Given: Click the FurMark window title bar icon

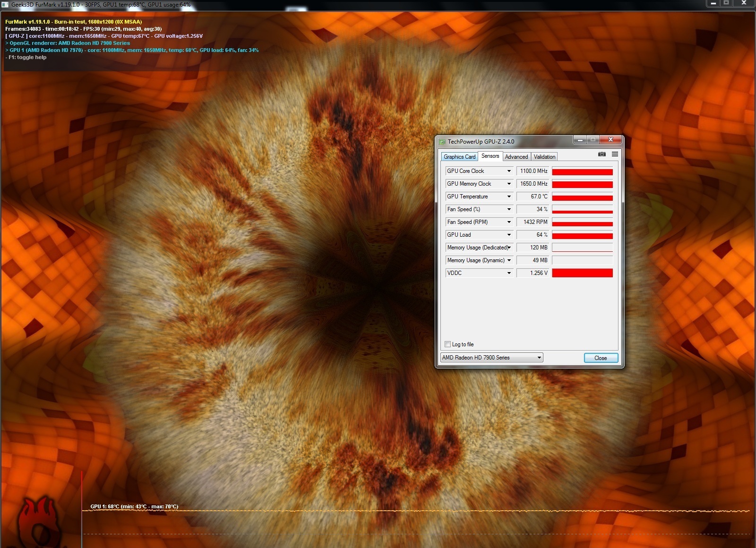Looking at the screenshot, I should coord(5,4).
